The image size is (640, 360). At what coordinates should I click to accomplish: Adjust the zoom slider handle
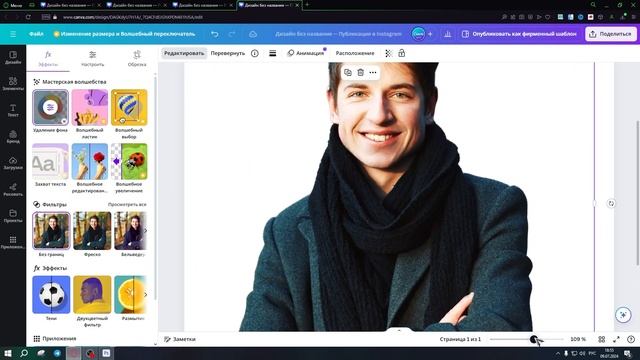point(533,339)
